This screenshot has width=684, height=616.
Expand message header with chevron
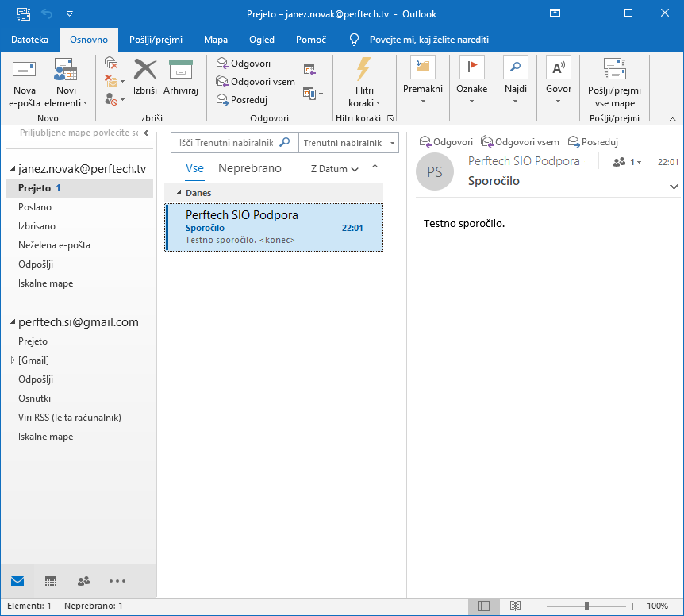click(674, 187)
